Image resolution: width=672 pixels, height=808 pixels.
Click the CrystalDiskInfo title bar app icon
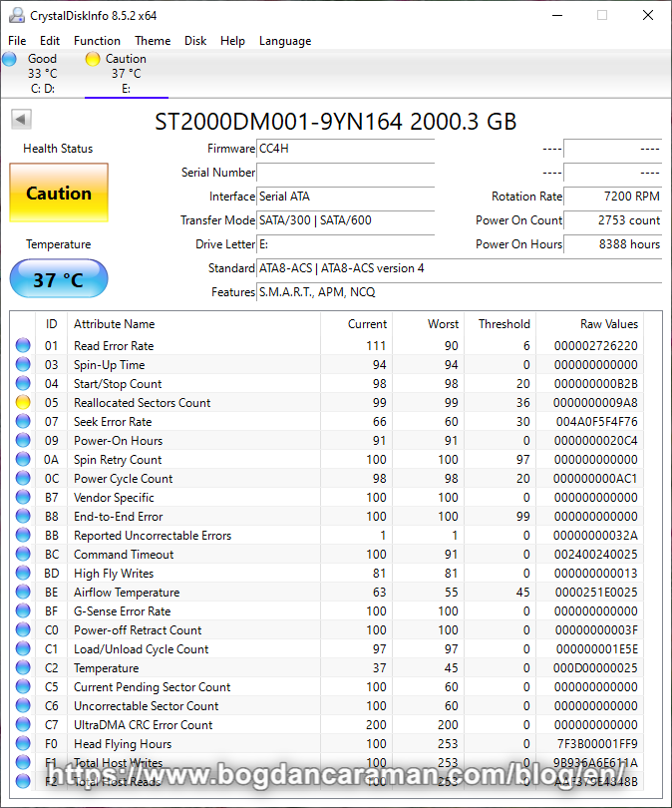coord(17,15)
